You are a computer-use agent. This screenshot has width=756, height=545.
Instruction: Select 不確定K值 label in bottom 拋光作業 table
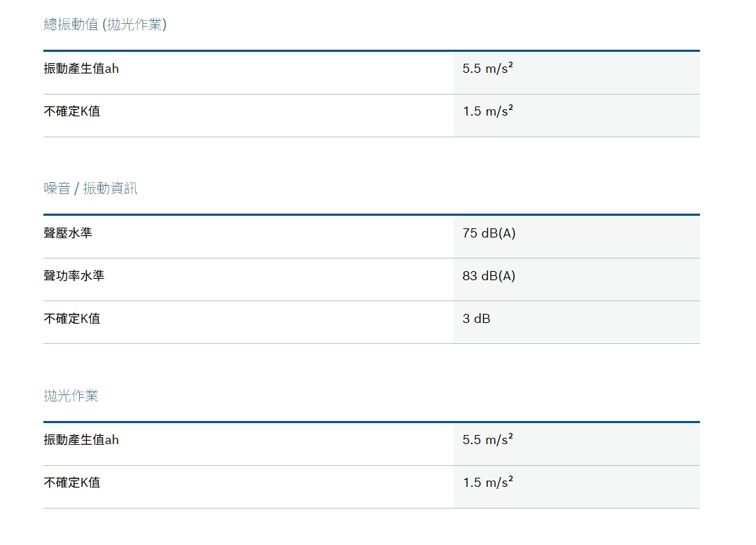[x=71, y=483]
